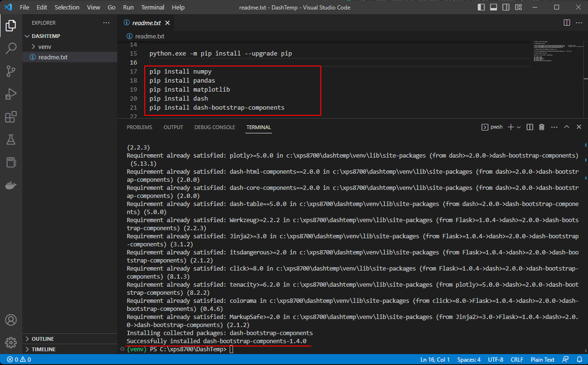This screenshot has height=365, width=588.
Task: Click the 'pip install dash-bootstrap-components' line
Action: [217, 108]
